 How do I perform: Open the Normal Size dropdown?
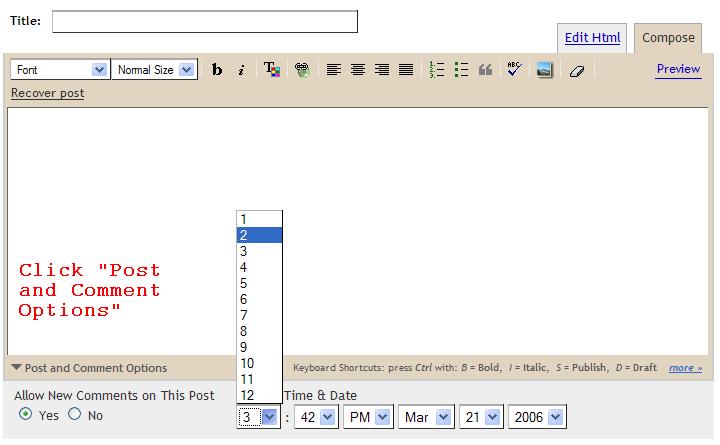point(153,70)
